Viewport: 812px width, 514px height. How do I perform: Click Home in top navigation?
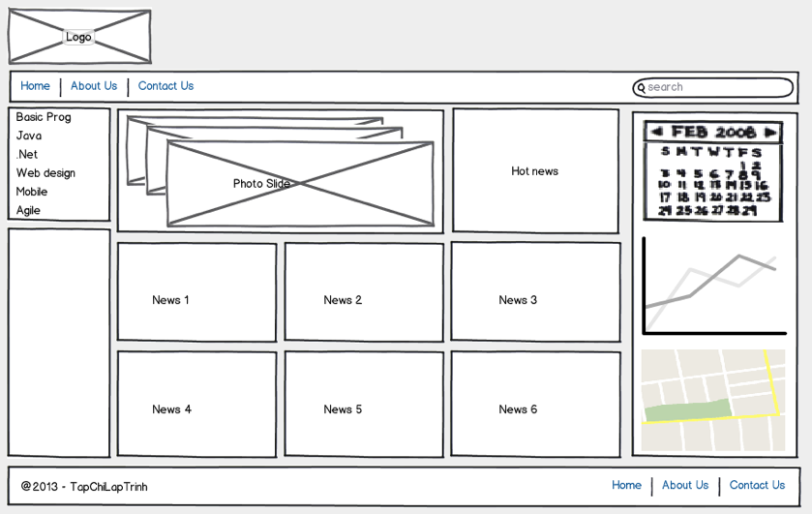(35, 86)
